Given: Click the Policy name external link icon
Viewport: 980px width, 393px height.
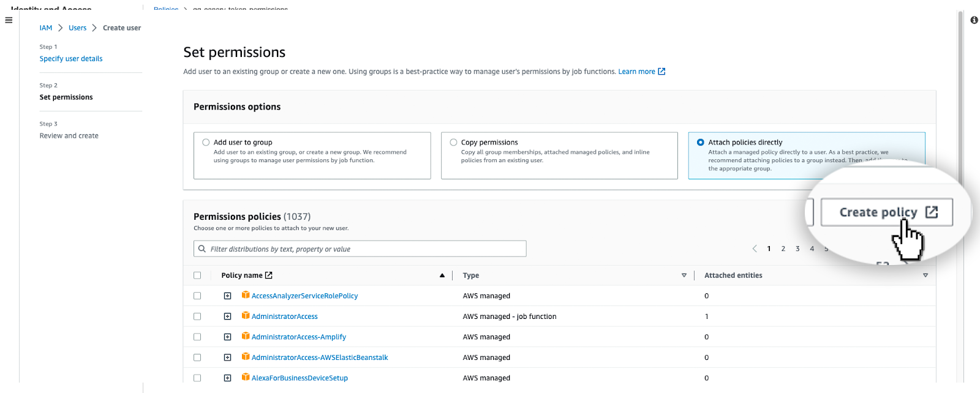Looking at the screenshot, I should click(268, 275).
